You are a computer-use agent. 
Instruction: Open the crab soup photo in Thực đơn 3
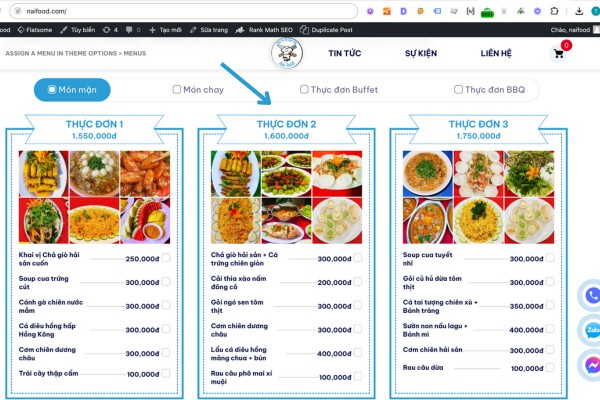pos(427,173)
